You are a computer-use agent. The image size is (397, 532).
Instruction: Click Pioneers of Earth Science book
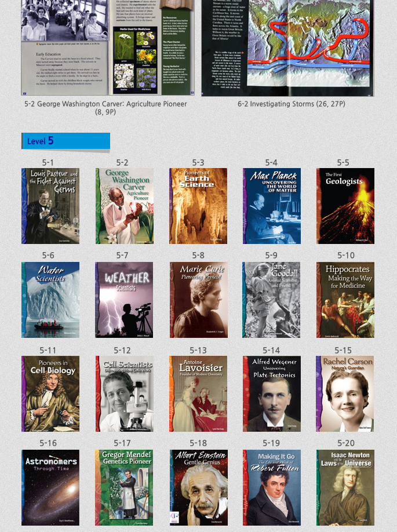click(x=198, y=206)
